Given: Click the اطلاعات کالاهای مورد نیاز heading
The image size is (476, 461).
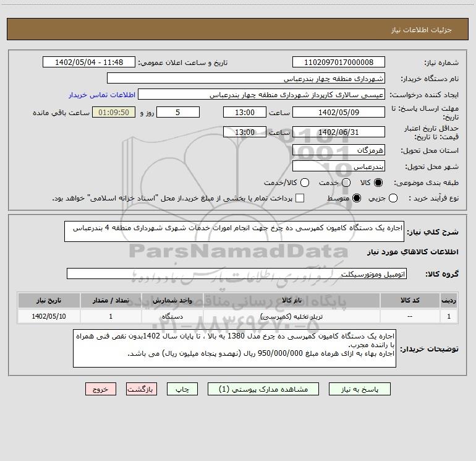Looking at the screenshot, I should (412, 252).
